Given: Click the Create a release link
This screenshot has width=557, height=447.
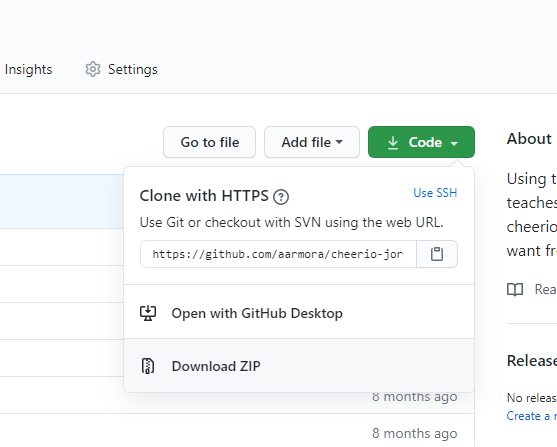Looking at the screenshot, I should click(x=531, y=416).
